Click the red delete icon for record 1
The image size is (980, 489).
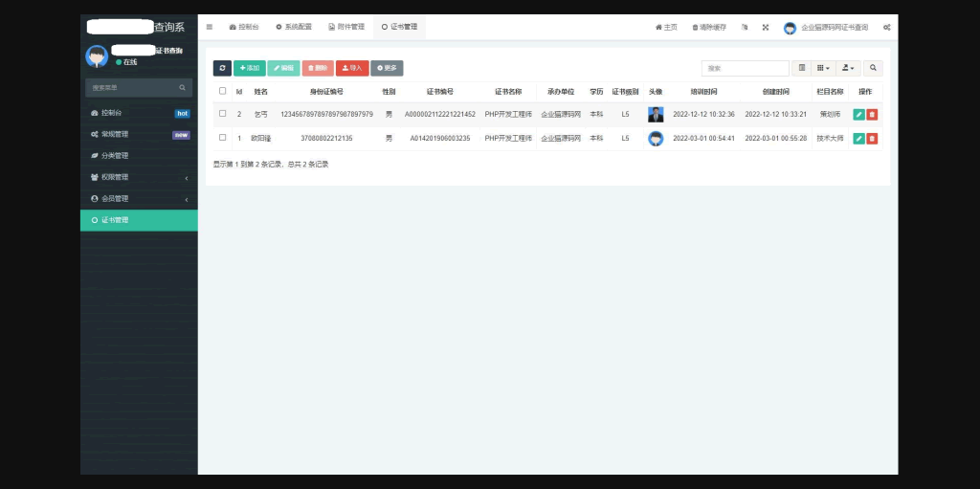tap(872, 139)
